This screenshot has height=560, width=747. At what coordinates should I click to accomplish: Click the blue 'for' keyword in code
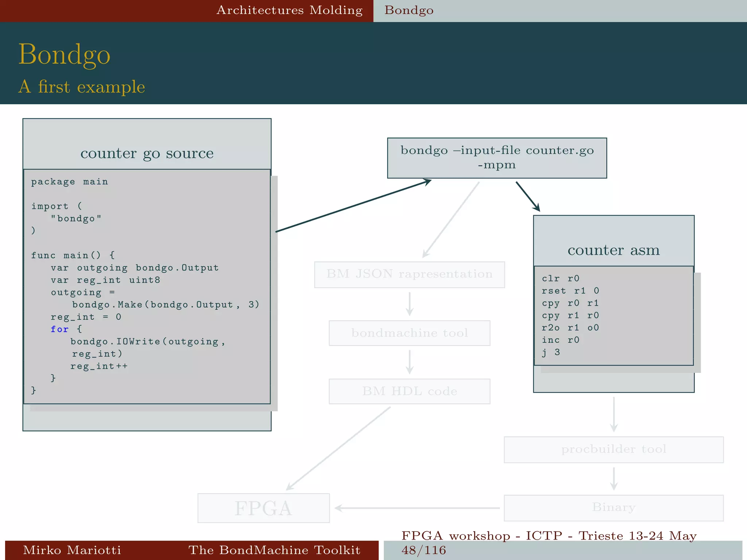[x=59, y=329]
